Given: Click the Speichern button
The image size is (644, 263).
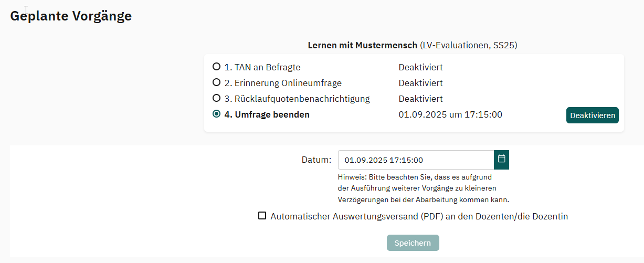Looking at the screenshot, I should pyautogui.click(x=413, y=243).
